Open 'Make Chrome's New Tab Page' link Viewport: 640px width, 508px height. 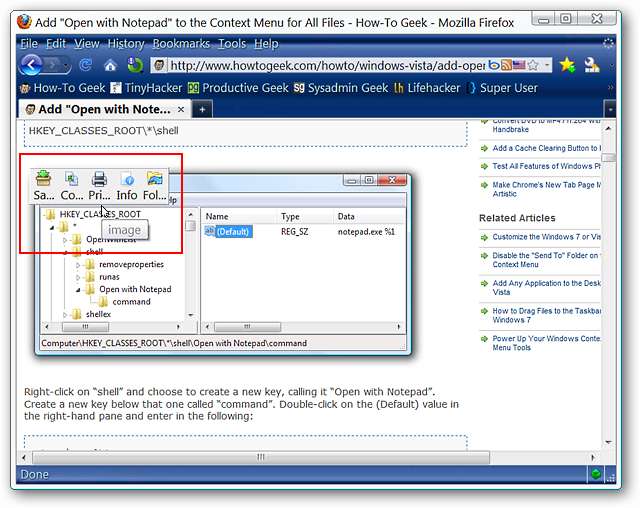click(546, 189)
